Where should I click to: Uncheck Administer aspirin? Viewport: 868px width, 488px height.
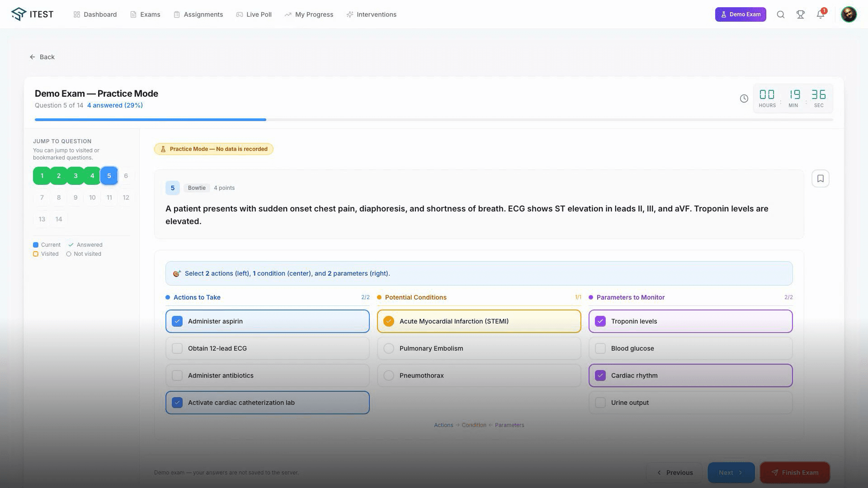267,321
